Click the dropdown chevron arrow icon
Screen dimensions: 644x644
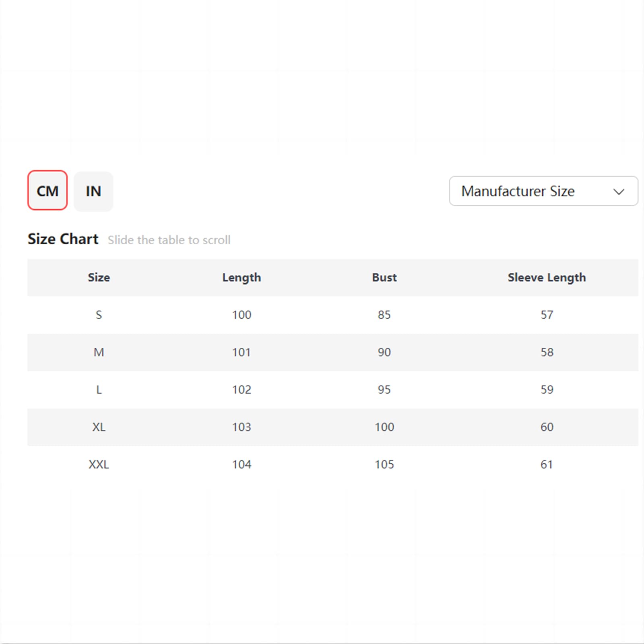[x=619, y=192]
